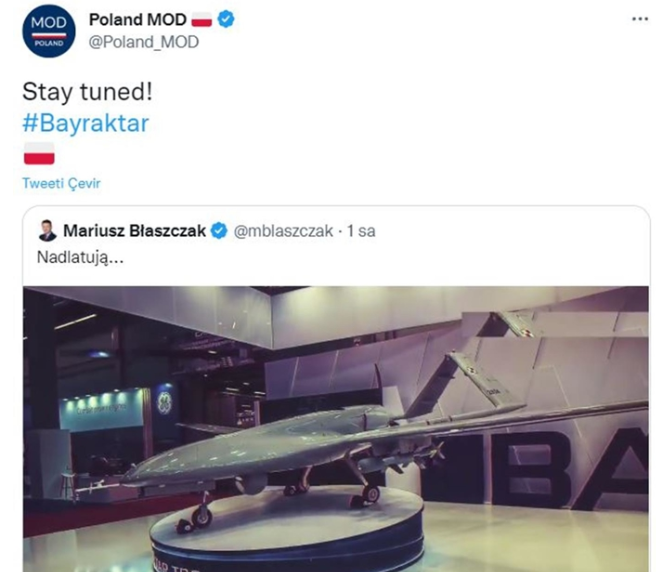Screen dimensions: 656x572
Task: Open the #Bayraktar hashtag
Action: [x=86, y=123]
